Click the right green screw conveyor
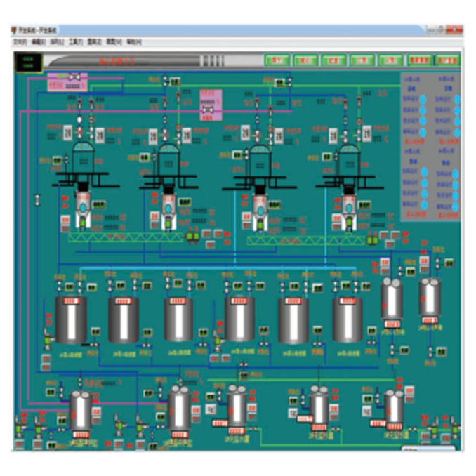 coord(305,240)
